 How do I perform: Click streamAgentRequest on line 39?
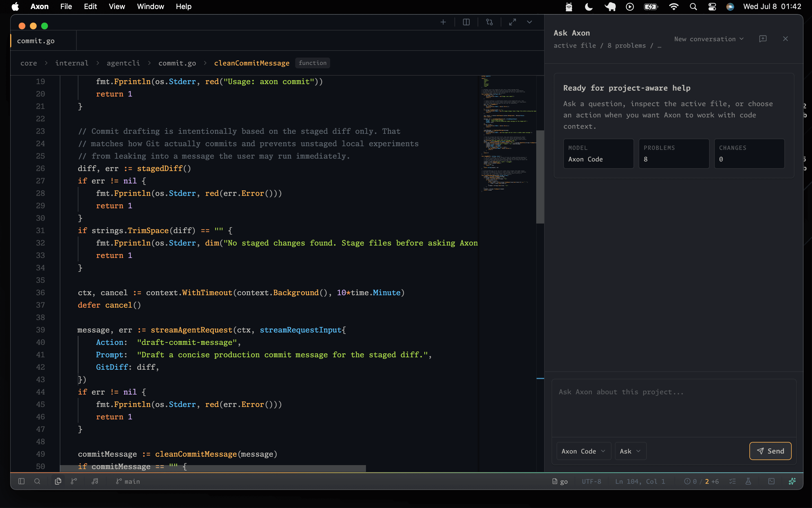[191, 330]
